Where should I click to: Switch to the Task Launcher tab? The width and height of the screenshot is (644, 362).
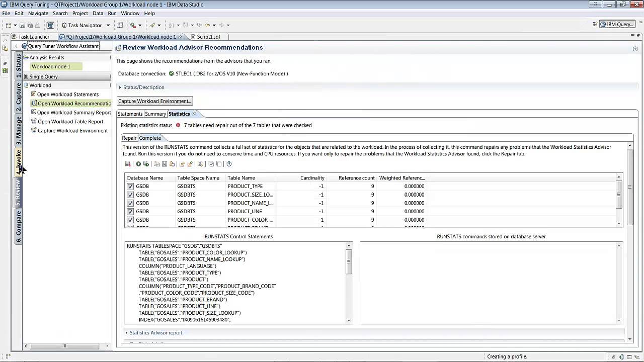(x=30, y=37)
